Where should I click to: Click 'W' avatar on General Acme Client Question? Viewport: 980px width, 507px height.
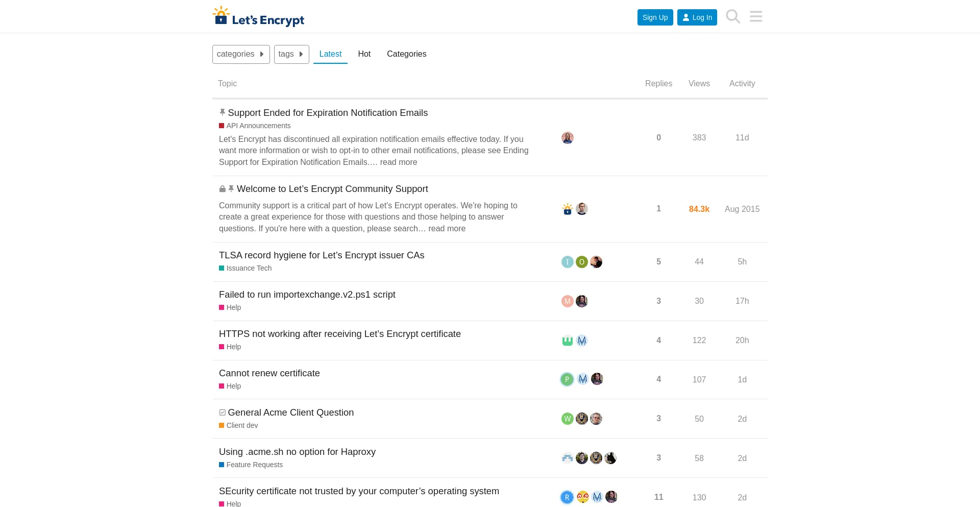tap(567, 419)
